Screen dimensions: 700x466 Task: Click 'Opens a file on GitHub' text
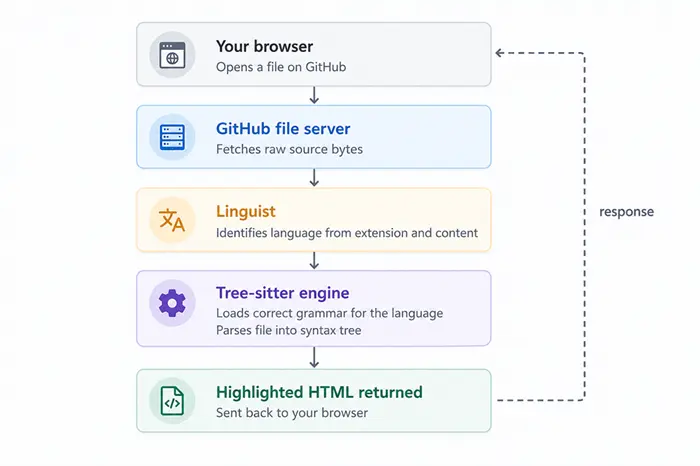point(281,67)
